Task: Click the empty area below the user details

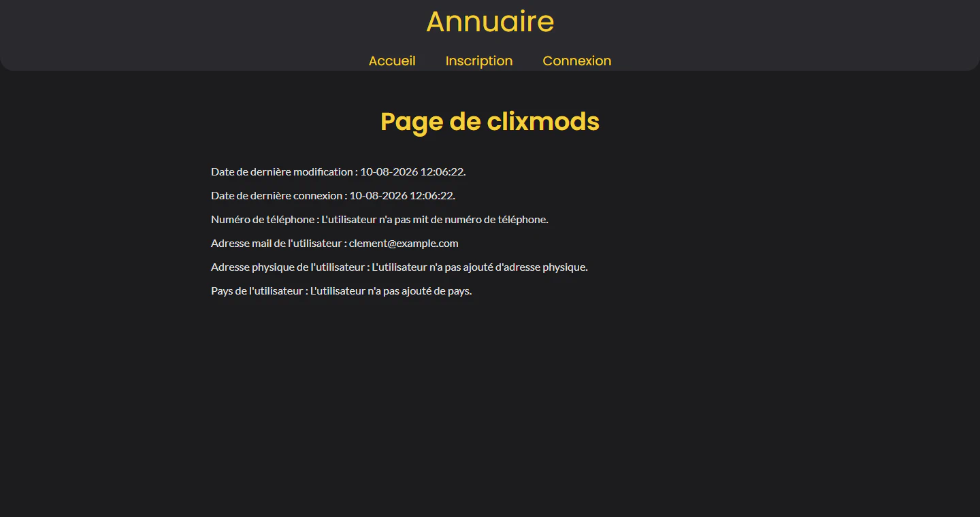Action: [490, 408]
